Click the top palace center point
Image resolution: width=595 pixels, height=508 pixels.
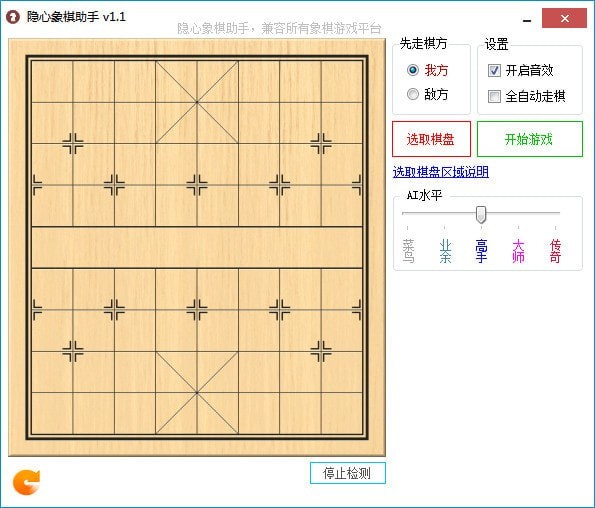(x=197, y=102)
